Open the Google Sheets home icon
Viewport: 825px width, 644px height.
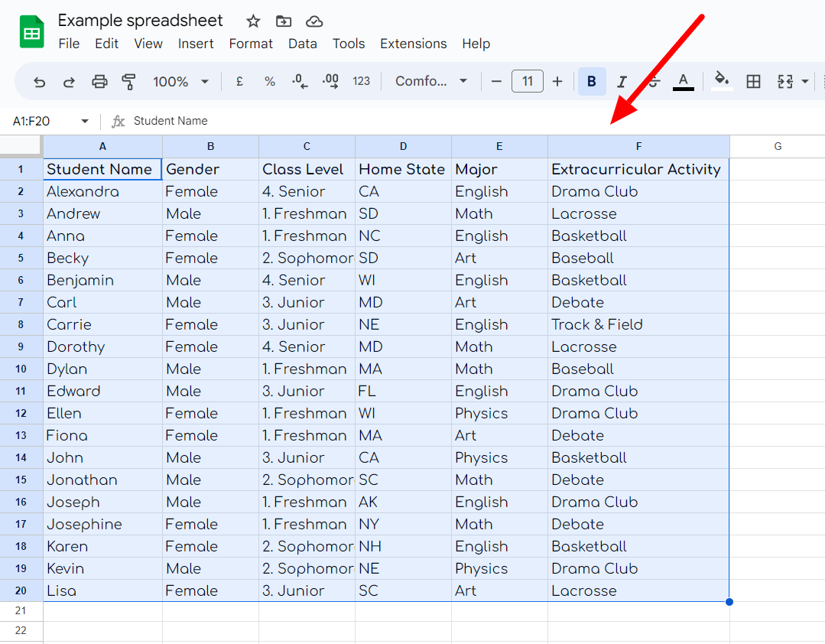pyautogui.click(x=31, y=31)
